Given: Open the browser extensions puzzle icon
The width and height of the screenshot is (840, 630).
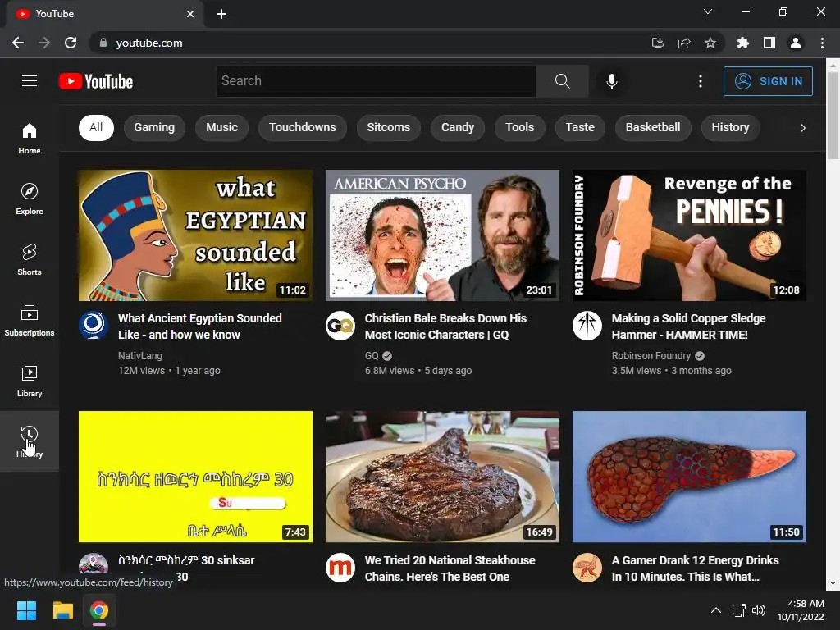Looking at the screenshot, I should pos(742,43).
